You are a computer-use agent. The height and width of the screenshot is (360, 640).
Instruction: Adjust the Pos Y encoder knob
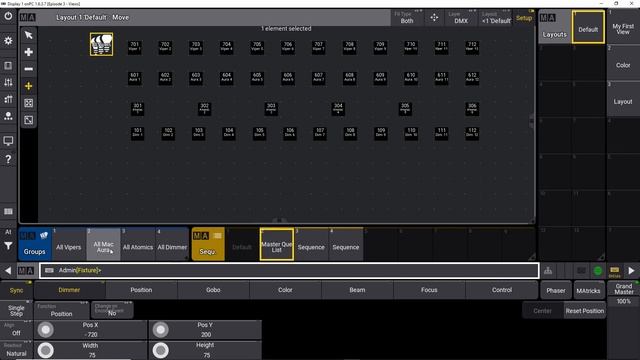coord(160,330)
